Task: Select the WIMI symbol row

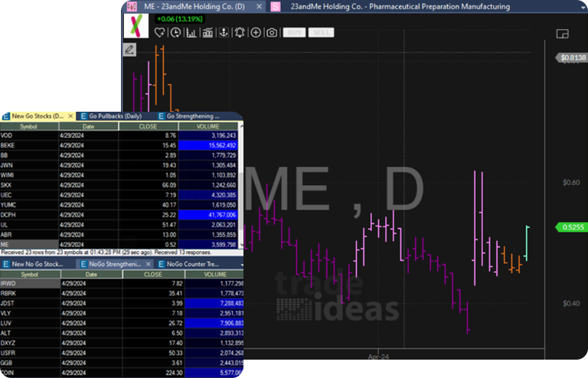Action: tap(119, 175)
